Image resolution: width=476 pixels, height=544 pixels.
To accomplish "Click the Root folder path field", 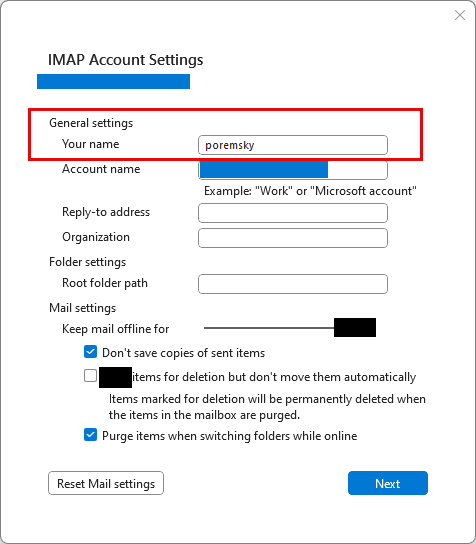I will click(293, 284).
